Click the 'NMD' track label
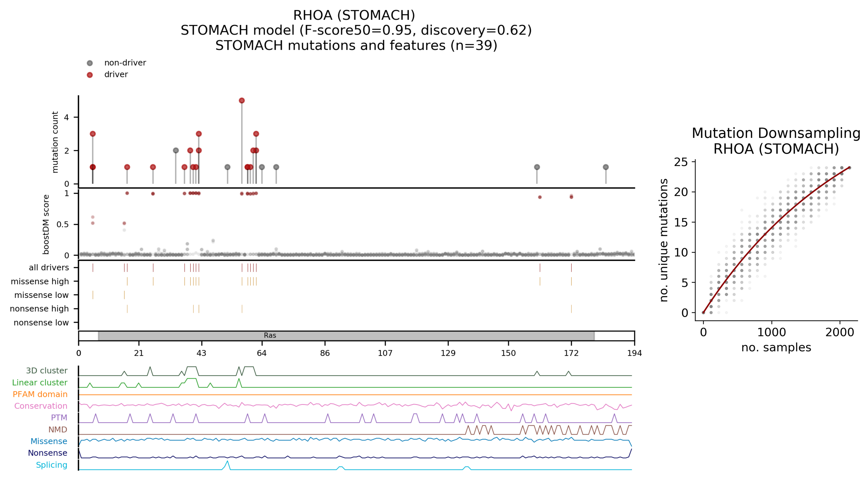Image resolution: width=868 pixels, height=481 pixels. click(58, 430)
